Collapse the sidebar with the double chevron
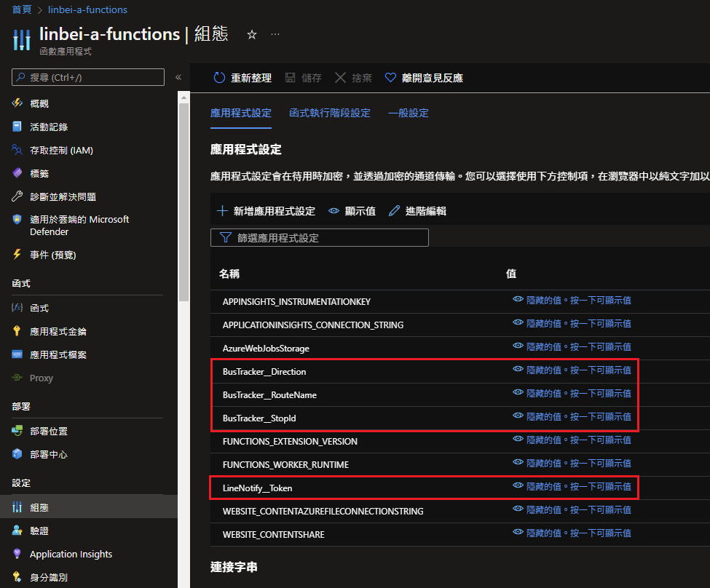The image size is (710, 588). [x=178, y=77]
